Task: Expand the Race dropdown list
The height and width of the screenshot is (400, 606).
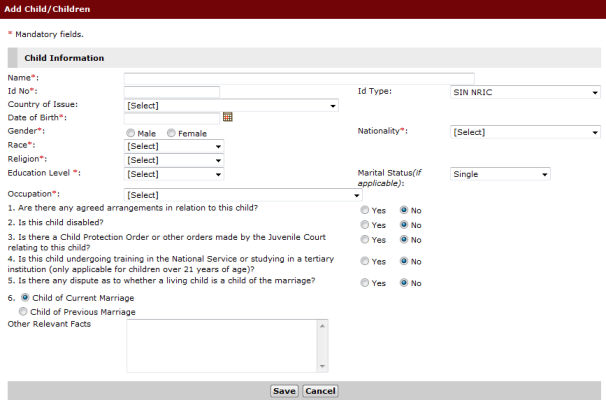Action: coord(174,146)
